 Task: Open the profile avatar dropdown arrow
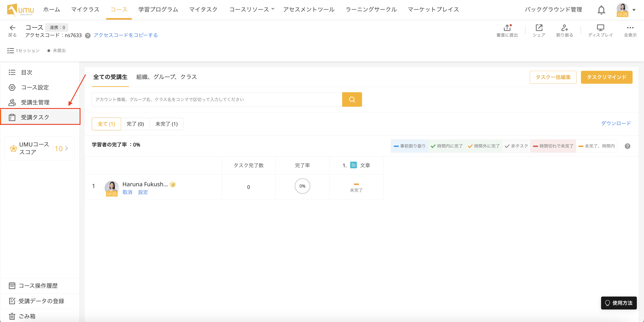pyautogui.click(x=634, y=10)
